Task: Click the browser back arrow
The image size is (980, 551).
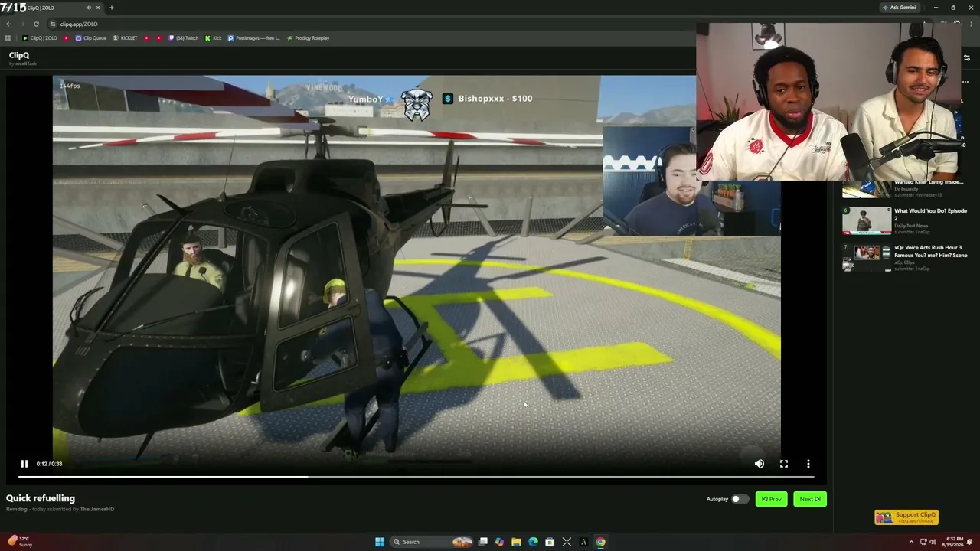Action: 8,24
